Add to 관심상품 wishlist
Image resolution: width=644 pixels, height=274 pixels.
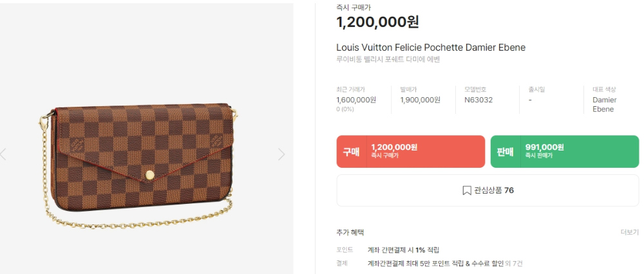[x=488, y=190]
